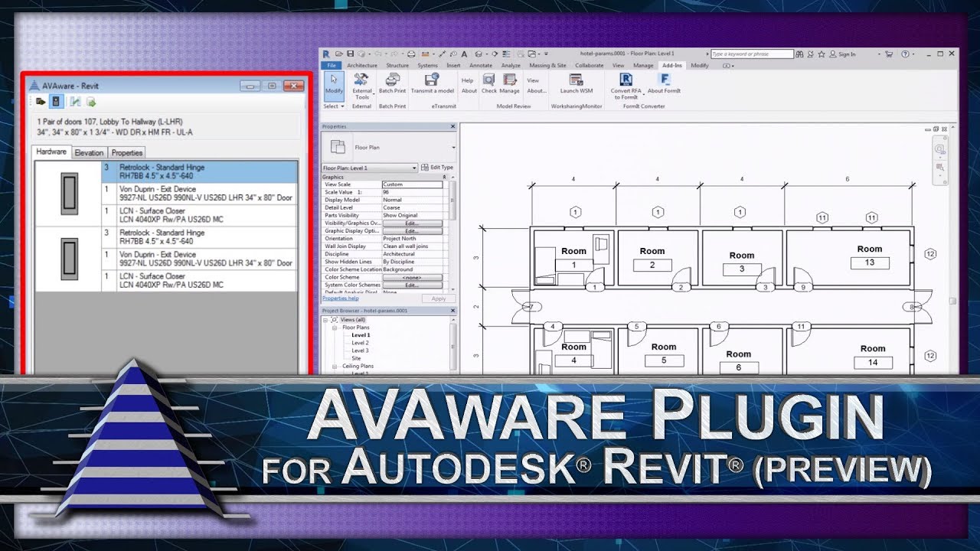This screenshot has width=980, height=551.
Task: Click the Revit application logo button
Action: 326,54
